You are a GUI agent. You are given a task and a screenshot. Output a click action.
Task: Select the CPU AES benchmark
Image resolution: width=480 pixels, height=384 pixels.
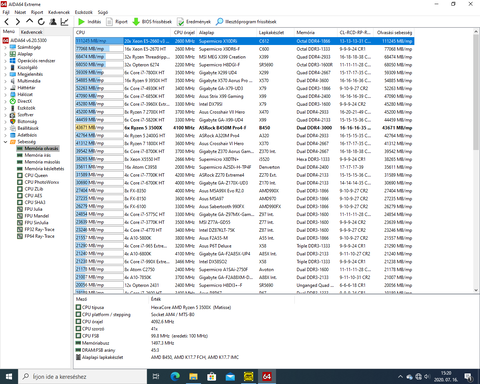coord(30,196)
